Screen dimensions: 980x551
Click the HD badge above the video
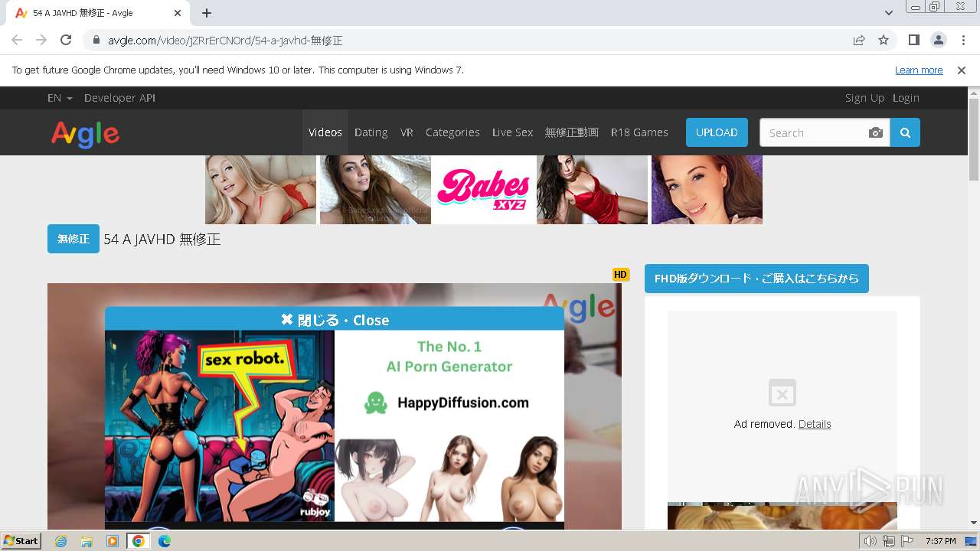pyautogui.click(x=620, y=275)
